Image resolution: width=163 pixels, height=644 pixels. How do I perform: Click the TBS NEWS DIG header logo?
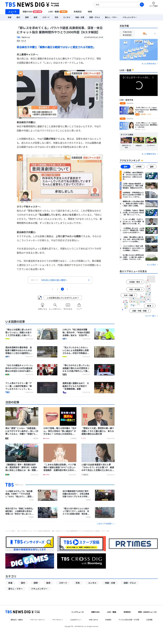[32, 4]
